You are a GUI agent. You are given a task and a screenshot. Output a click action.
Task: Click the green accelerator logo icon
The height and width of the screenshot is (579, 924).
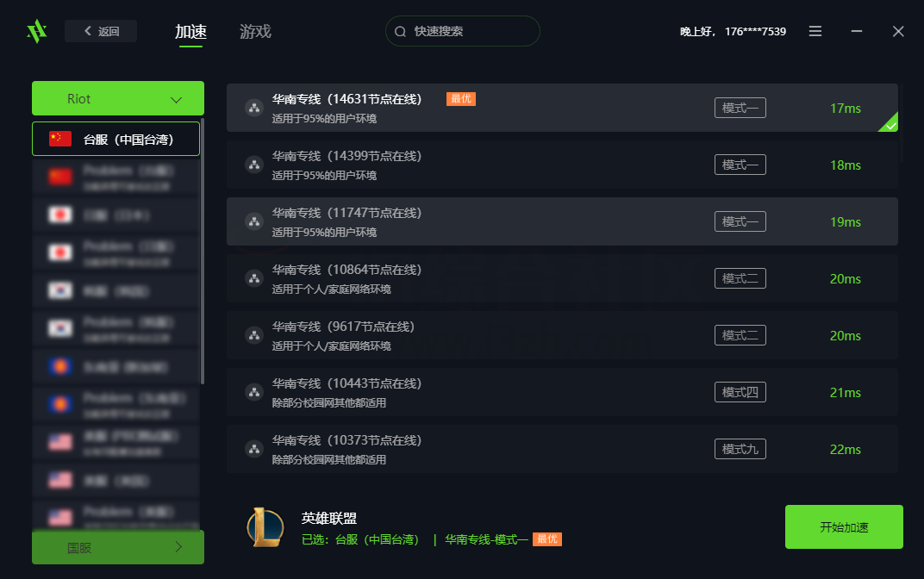click(x=36, y=31)
